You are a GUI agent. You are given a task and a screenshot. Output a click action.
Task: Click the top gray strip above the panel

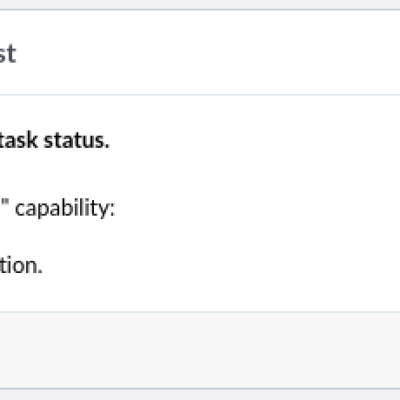coord(200,4)
